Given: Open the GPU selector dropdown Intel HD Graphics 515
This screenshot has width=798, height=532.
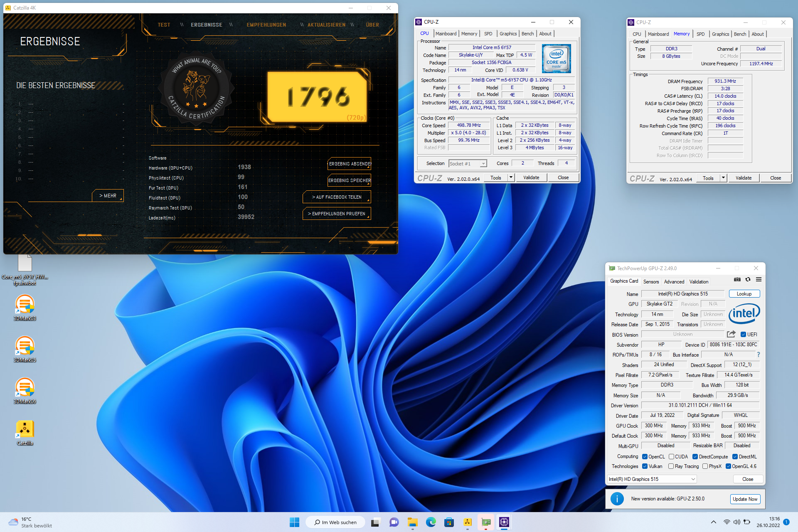Looking at the screenshot, I should click(652, 479).
